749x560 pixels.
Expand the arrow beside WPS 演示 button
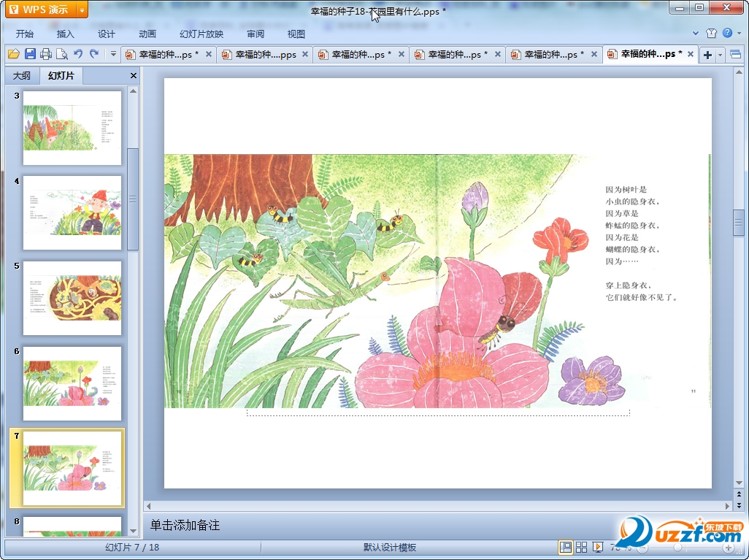[82, 9]
